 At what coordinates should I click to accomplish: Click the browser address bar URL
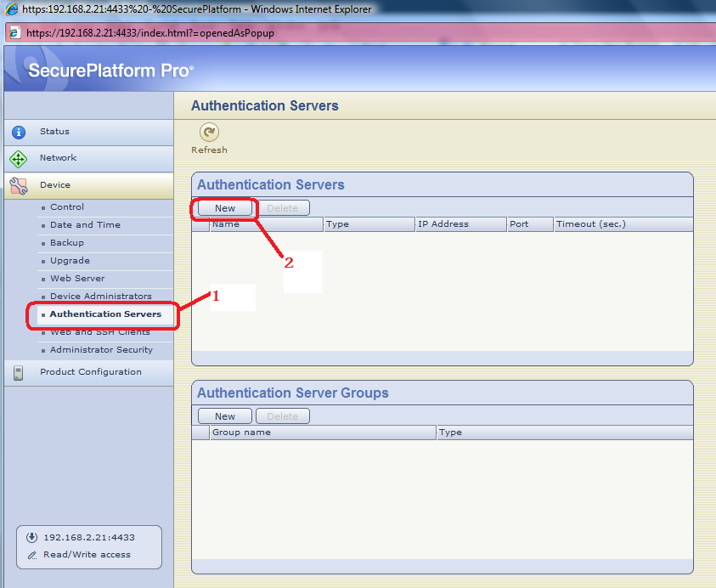coord(150,33)
